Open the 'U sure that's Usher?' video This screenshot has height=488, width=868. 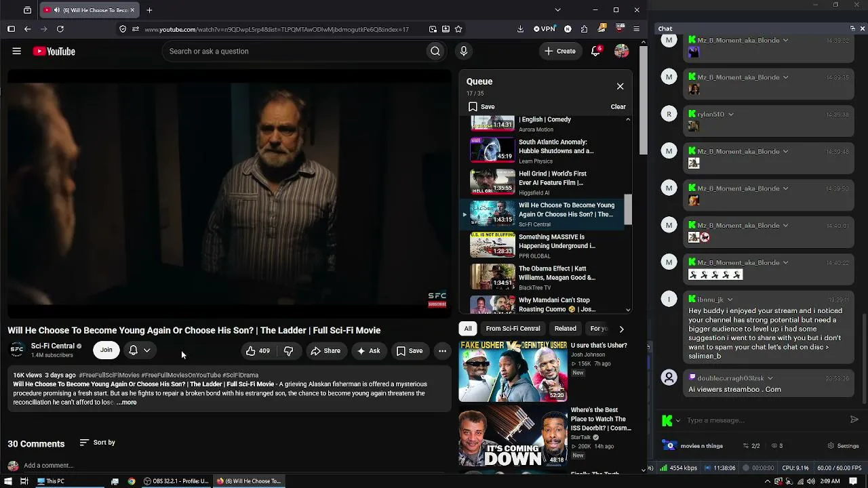click(x=545, y=371)
